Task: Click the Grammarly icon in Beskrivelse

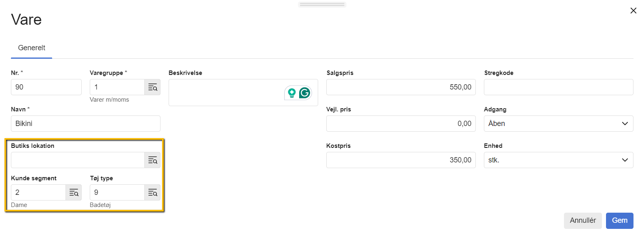Action: pos(305,93)
